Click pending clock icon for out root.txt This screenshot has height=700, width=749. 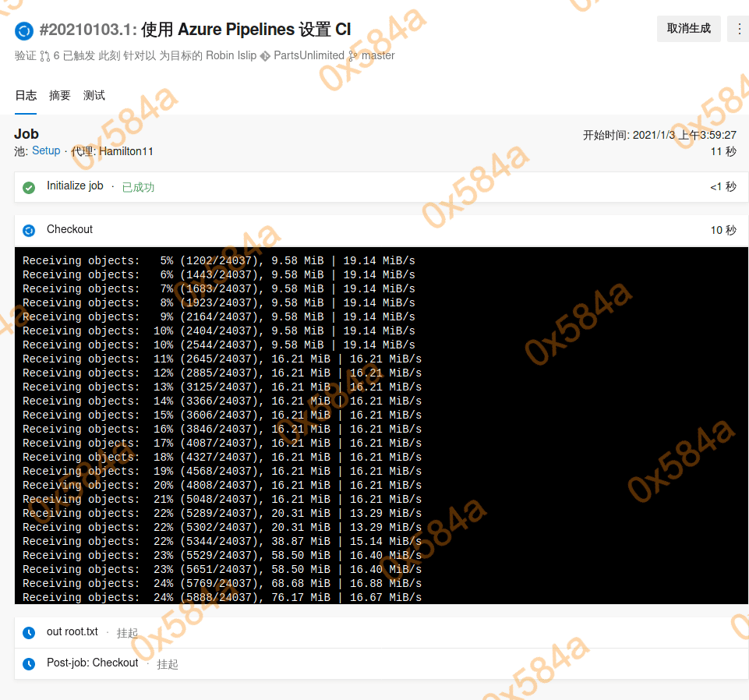pos(29,633)
